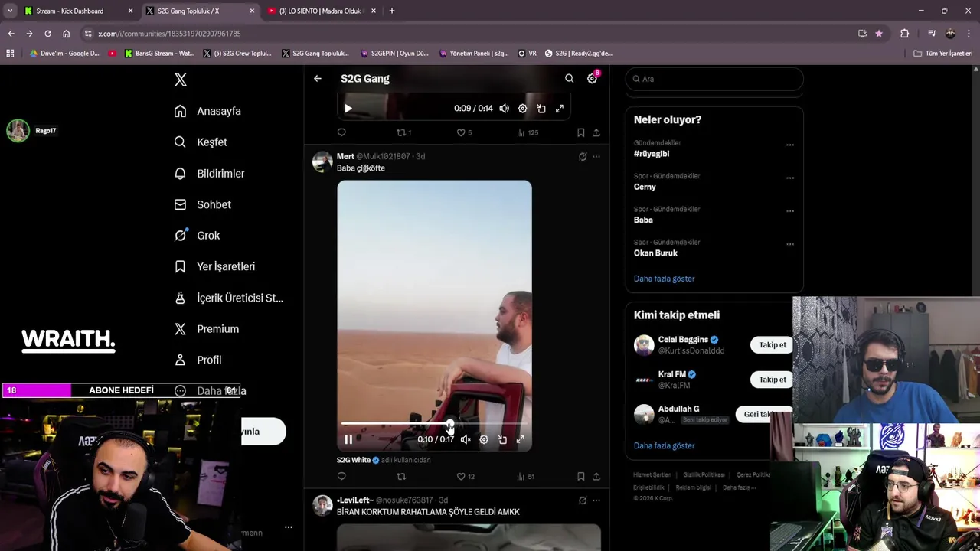Reply to the post with 125 views

click(x=341, y=132)
